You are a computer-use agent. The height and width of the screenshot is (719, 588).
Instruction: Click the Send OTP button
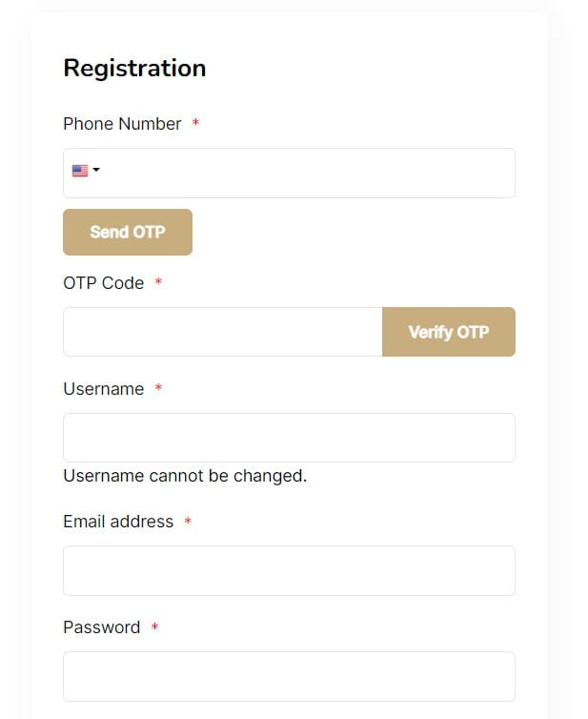pyautogui.click(x=128, y=232)
